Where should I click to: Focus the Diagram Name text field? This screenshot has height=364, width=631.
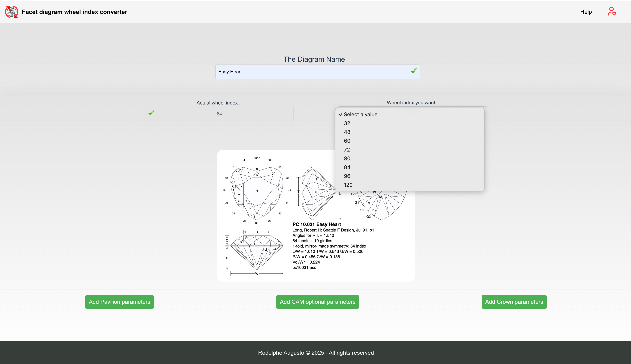click(310, 72)
